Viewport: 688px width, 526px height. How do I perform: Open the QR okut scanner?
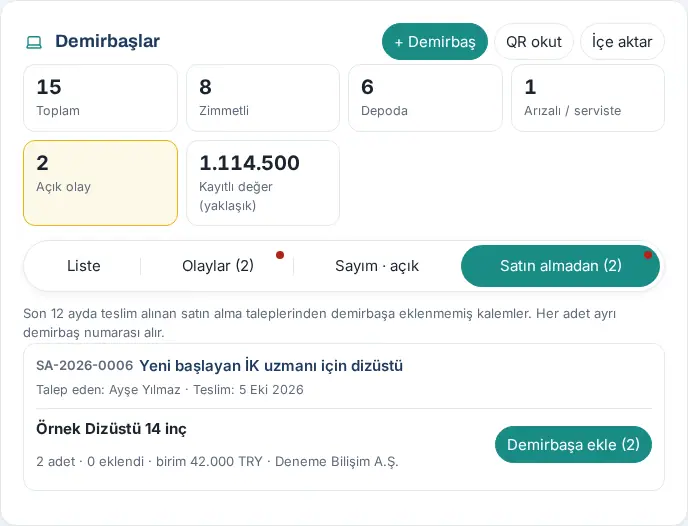point(534,42)
